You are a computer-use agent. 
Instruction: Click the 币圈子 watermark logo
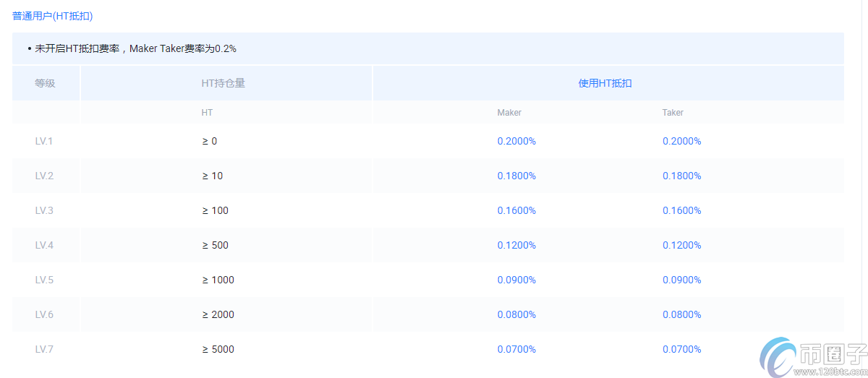pyautogui.click(x=811, y=357)
